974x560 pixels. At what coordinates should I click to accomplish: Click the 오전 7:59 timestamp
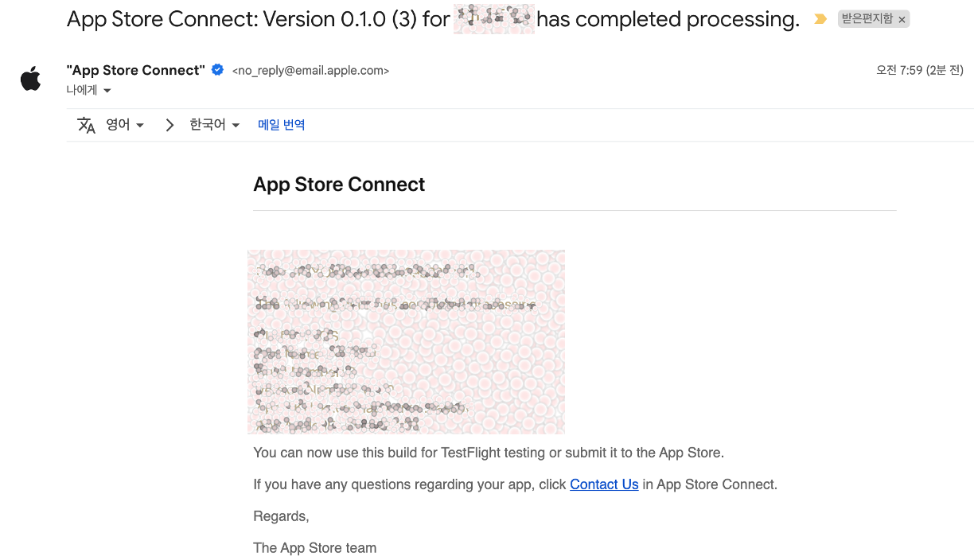click(x=920, y=71)
